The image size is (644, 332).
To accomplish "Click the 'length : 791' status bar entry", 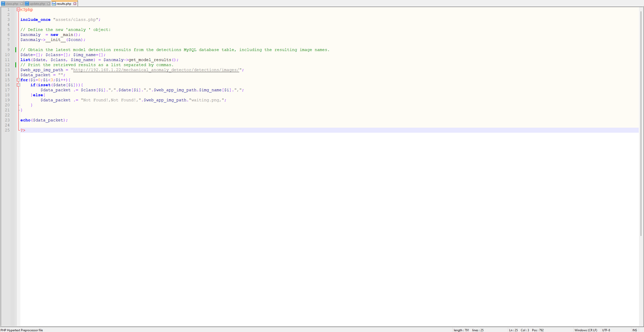I will (x=461, y=330).
